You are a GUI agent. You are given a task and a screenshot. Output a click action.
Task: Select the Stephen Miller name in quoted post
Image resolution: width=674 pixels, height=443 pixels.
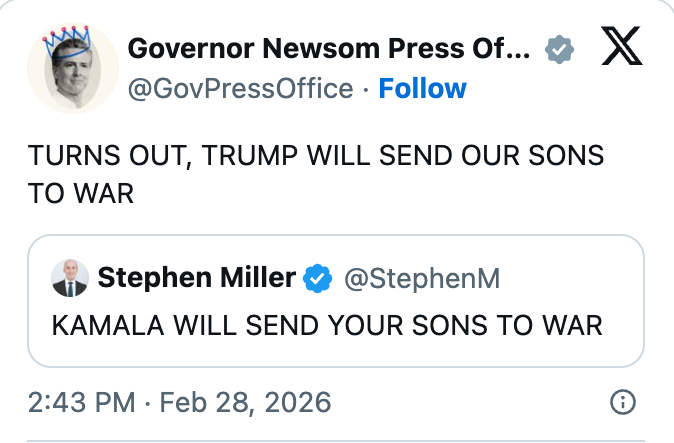point(196,279)
